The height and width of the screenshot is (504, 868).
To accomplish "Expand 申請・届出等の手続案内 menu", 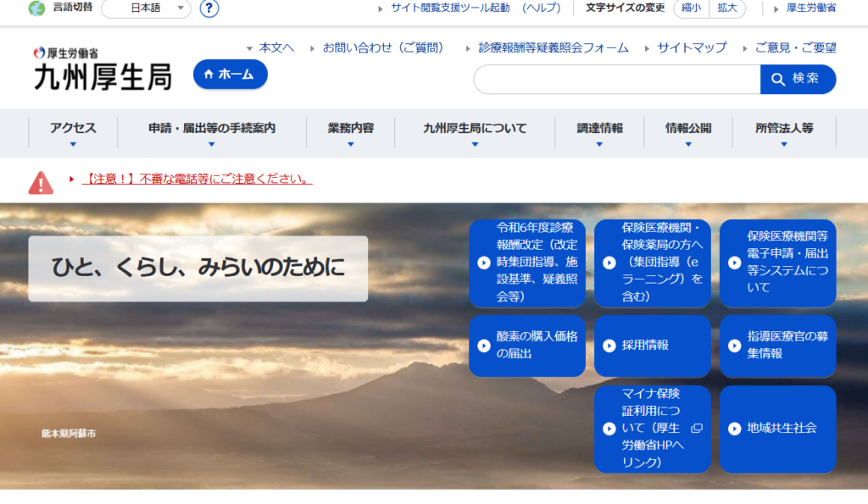I will (x=211, y=133).
